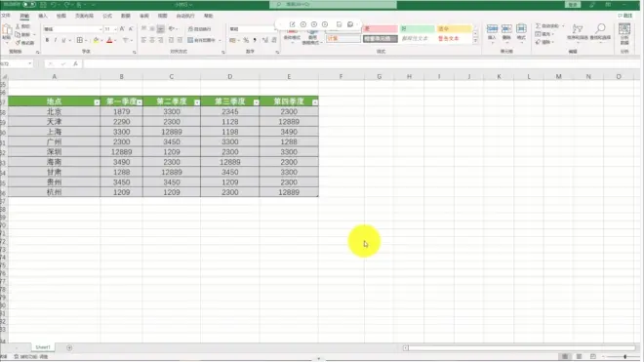Screen dimensions: 644x362
Task: Click the Comma Style icon
Action: tap(255, 40)
